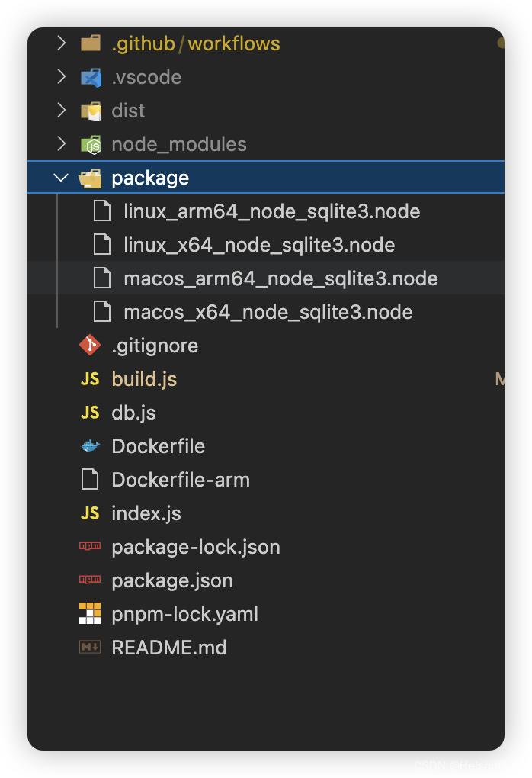
Task: Click the pnpm-lock.yaml icon
Action: click(89, 614)
